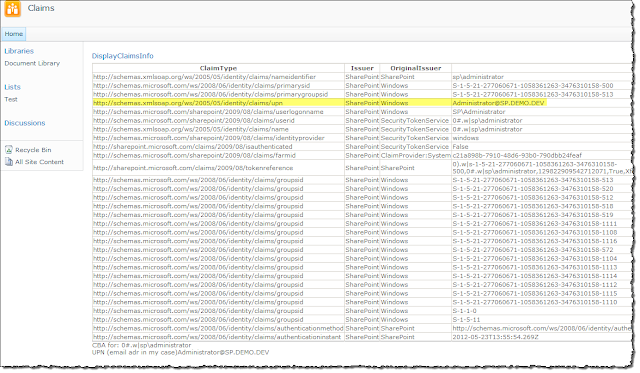The image size is (640, 373).
Task: Click the groupsid value S-1-1-0
Action: [x=464, y=311]
